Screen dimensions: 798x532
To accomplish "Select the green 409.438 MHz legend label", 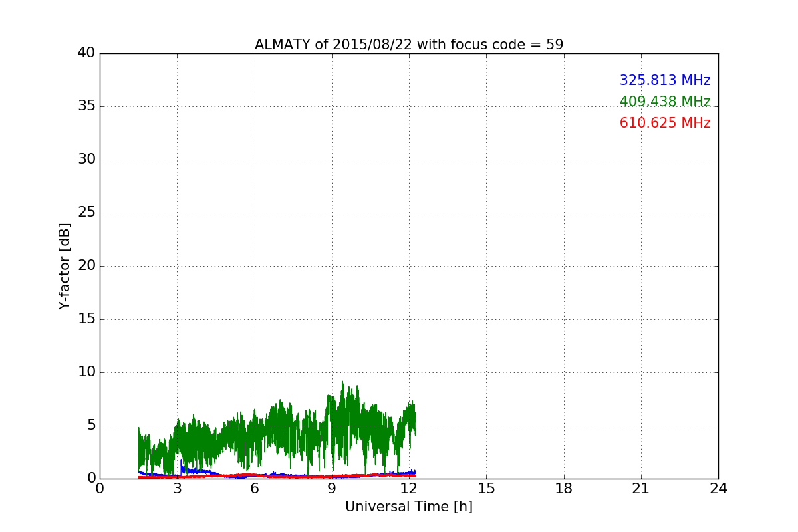I will point(665,102).
